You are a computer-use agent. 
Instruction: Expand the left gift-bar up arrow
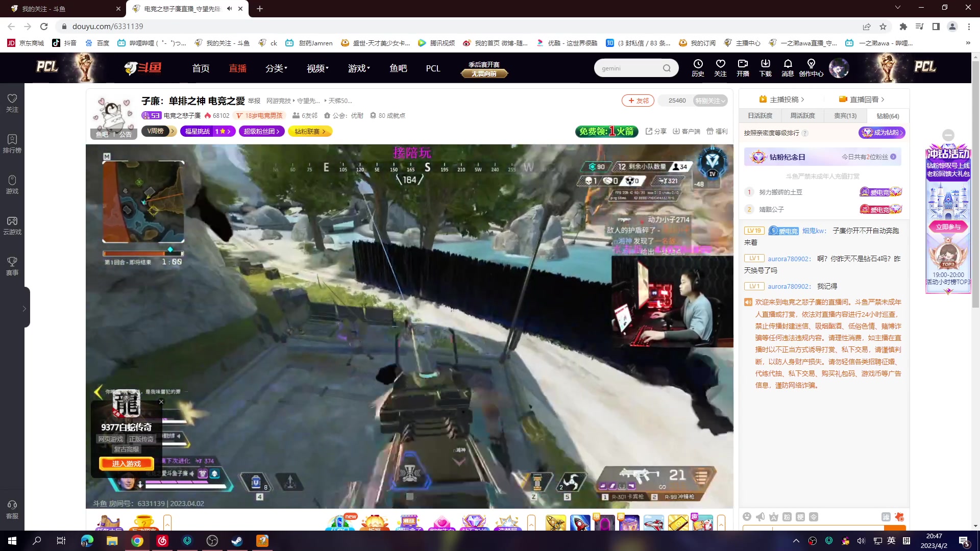pos(167,523)
